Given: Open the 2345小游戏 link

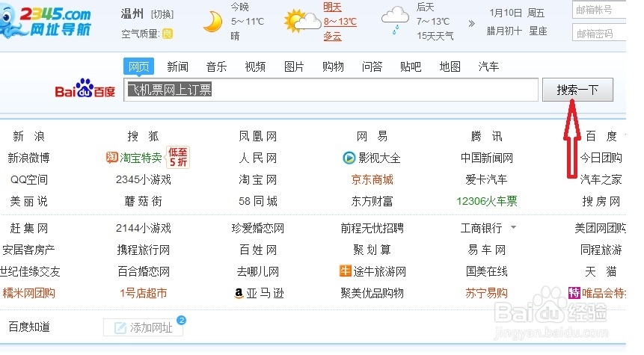Looking at the screenshot, I should pyautogui.click(x=143, y=179).
